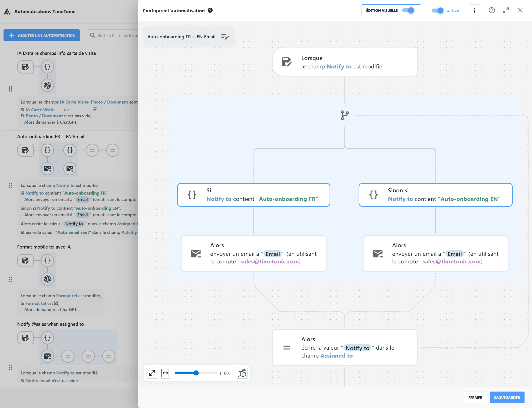
Task: Open the three-dot options menu
Action: pyautogui.click(x=474, y=11)
